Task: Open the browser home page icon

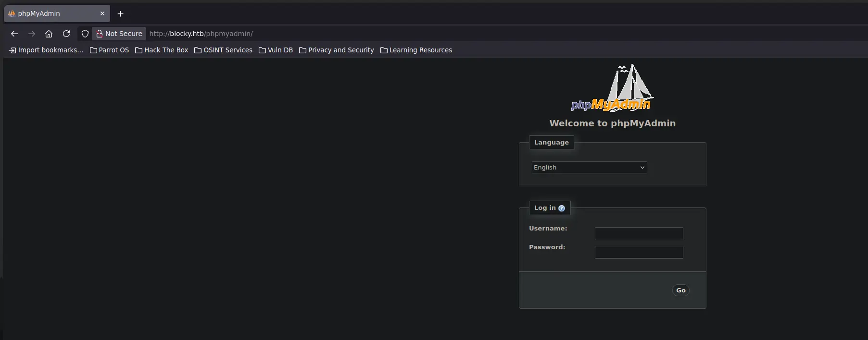Action: (49, 34)
